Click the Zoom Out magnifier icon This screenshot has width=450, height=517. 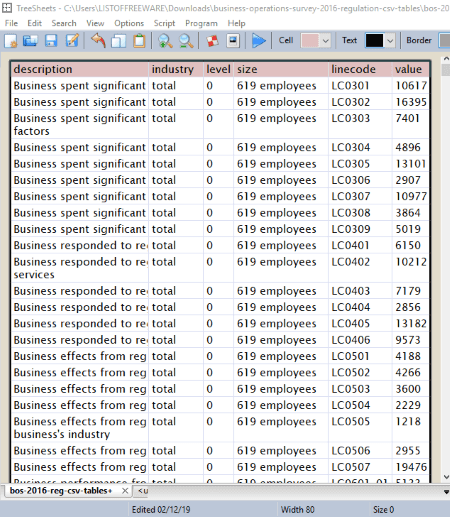point(186,41)
